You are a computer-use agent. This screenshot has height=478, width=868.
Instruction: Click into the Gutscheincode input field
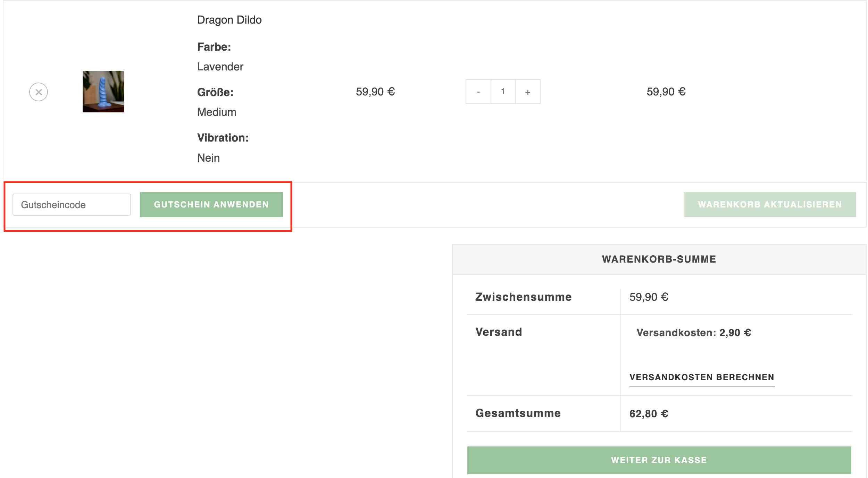point(71,204)
